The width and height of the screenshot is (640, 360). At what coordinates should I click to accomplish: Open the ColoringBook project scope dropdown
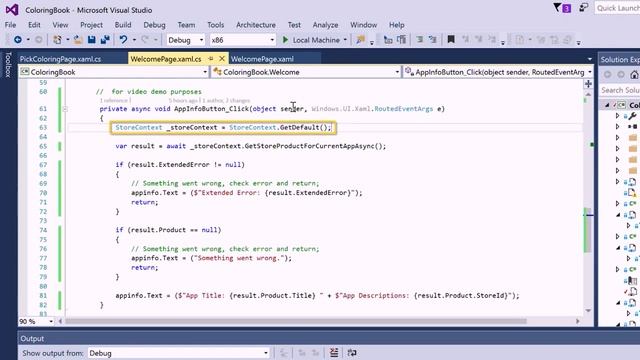tap(114, 72)
